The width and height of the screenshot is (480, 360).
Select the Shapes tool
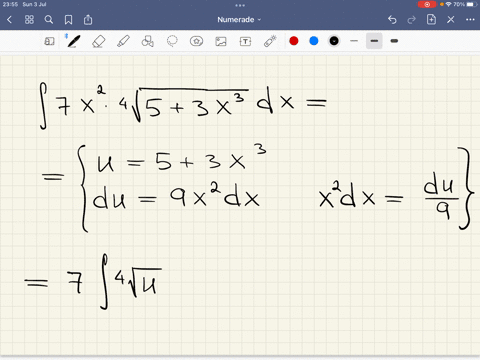pos(148,41)
